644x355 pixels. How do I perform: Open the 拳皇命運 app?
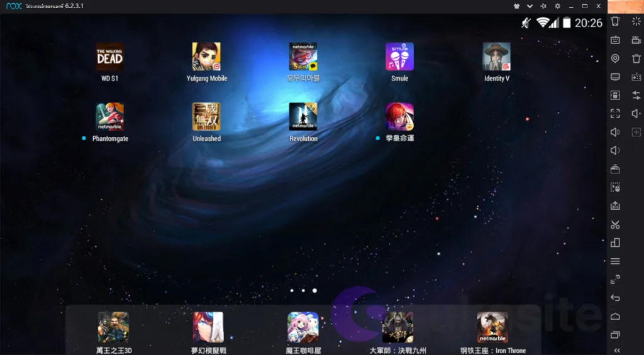tap(399, 117)
